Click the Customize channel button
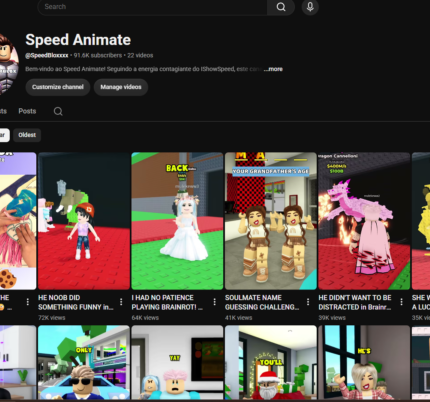 (x=58, y=87)
